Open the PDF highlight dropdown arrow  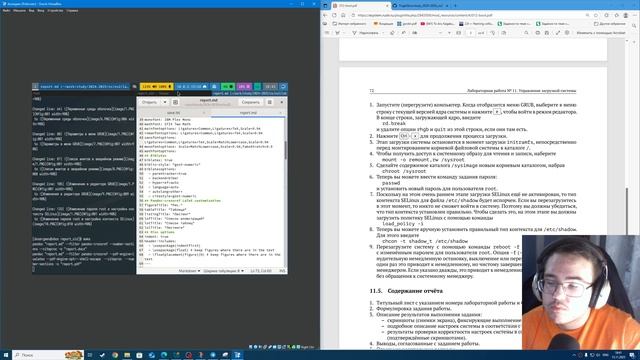coord(383,33)
